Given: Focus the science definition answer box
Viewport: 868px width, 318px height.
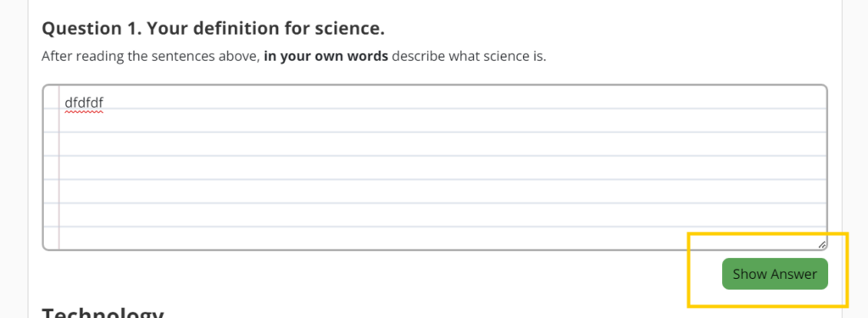Looking at the screenshot, I should click(435, 167).
